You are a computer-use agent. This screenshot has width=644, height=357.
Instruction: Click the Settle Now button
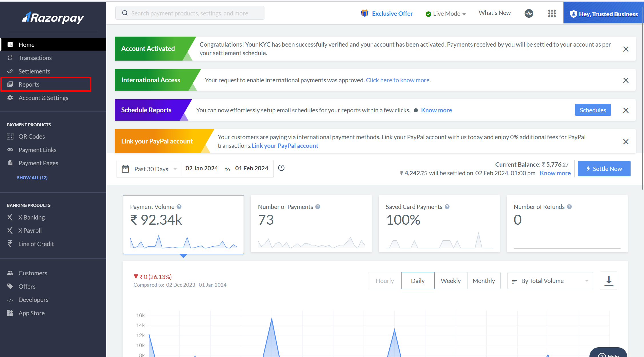[x=604, y=169]
